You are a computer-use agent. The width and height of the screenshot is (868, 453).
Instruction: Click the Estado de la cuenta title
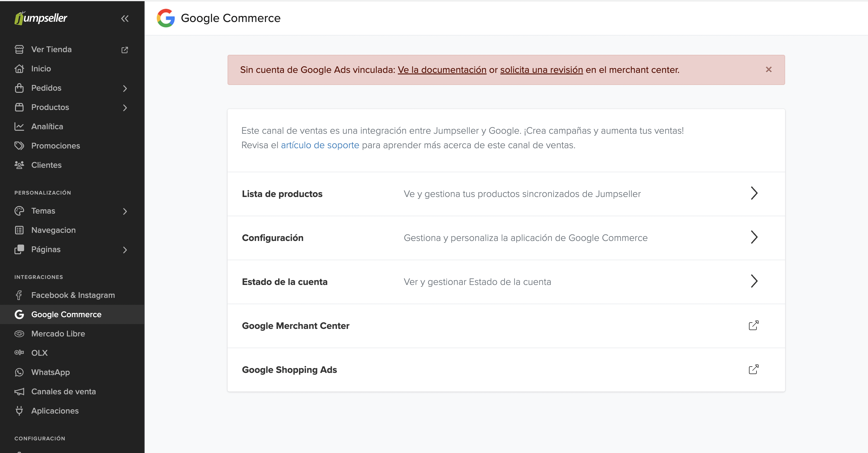285,282
